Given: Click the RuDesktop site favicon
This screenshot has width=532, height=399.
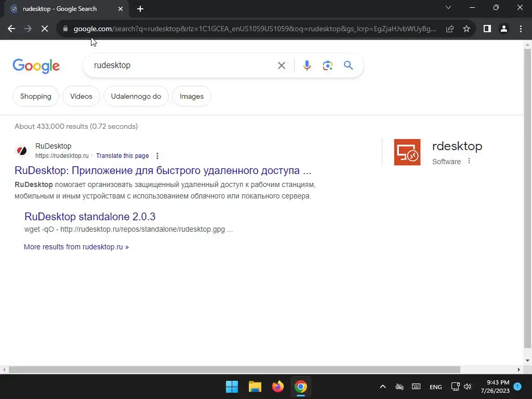Looking at the screenshot, I should [22, 150].
